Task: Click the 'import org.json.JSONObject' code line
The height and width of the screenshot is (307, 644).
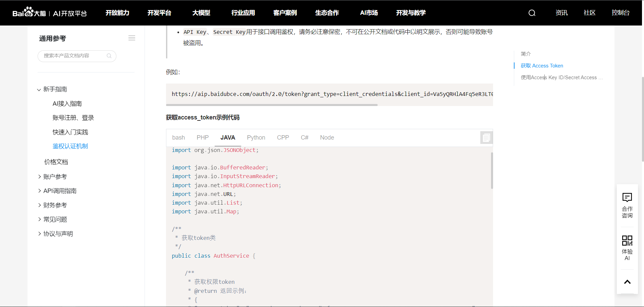Action: point(215,150)
